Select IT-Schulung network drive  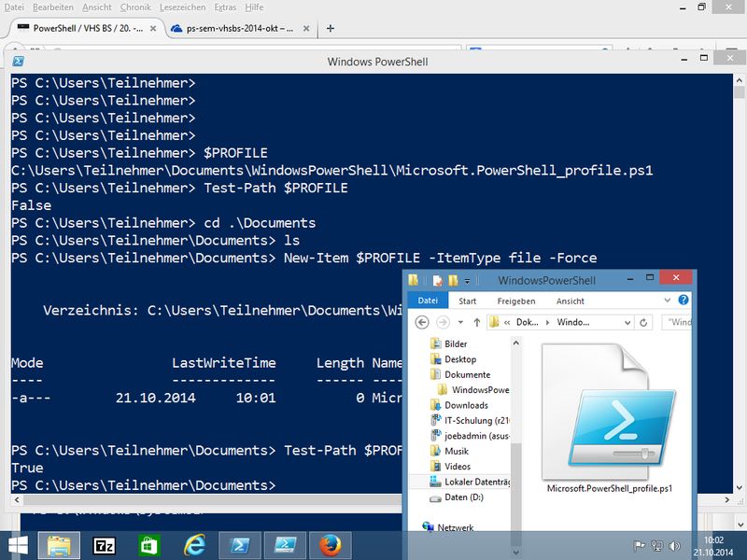(476, 421)
